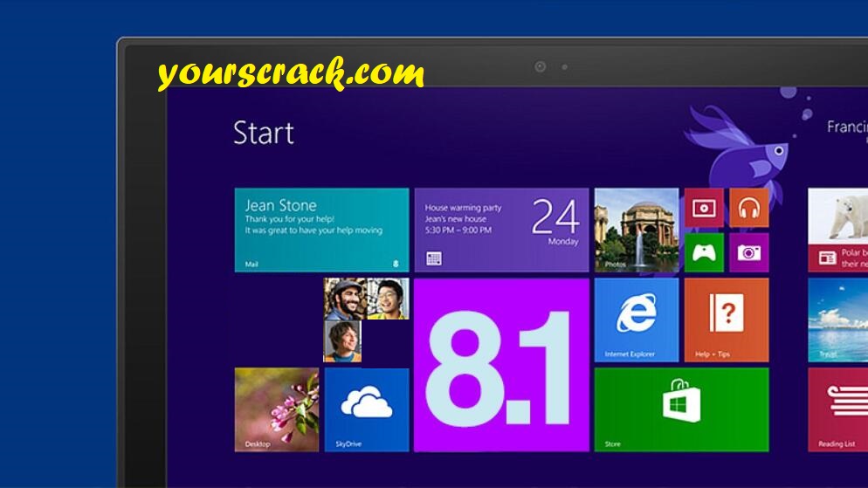Click the large 8.1 magenta tile
This screenshot has height=488, width=868.
click(x=501, y=365)
